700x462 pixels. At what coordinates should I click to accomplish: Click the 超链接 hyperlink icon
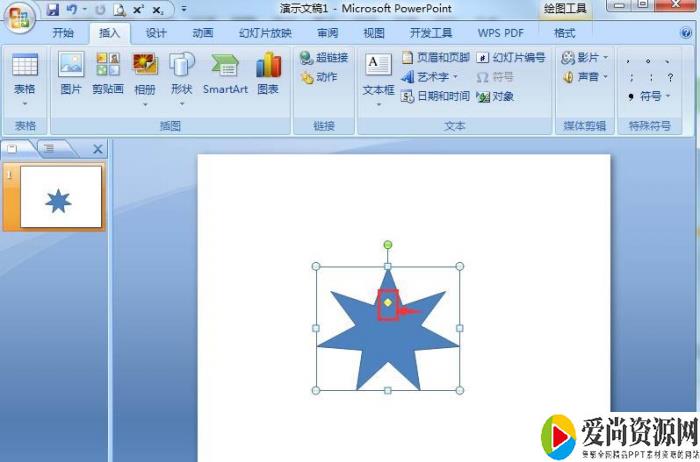[324, 58]
